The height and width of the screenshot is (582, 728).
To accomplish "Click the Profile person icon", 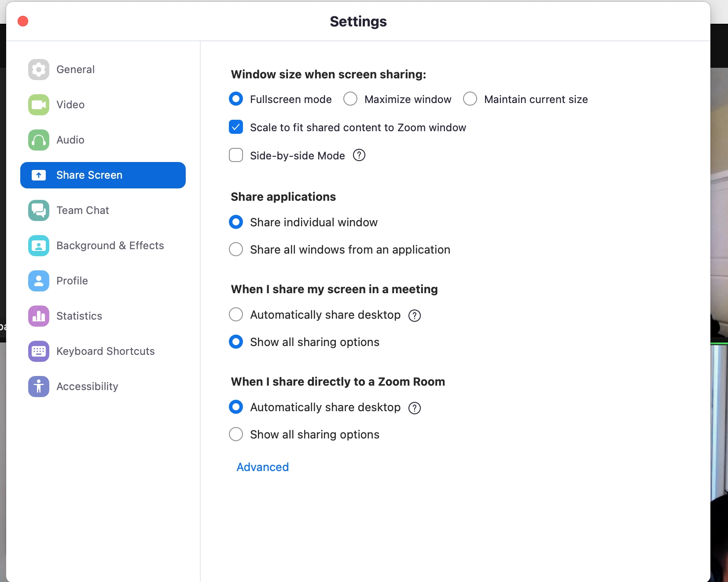I will (x=39, y=281).
